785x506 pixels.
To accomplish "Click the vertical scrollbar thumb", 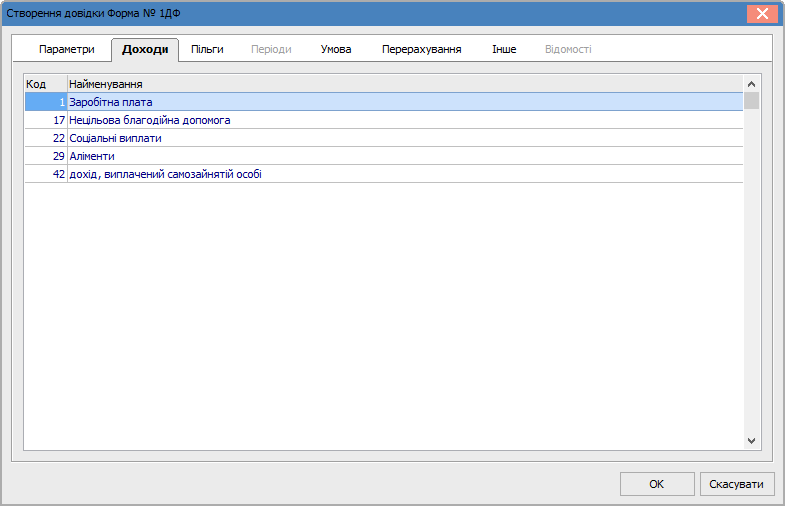I will pos(751,101).
